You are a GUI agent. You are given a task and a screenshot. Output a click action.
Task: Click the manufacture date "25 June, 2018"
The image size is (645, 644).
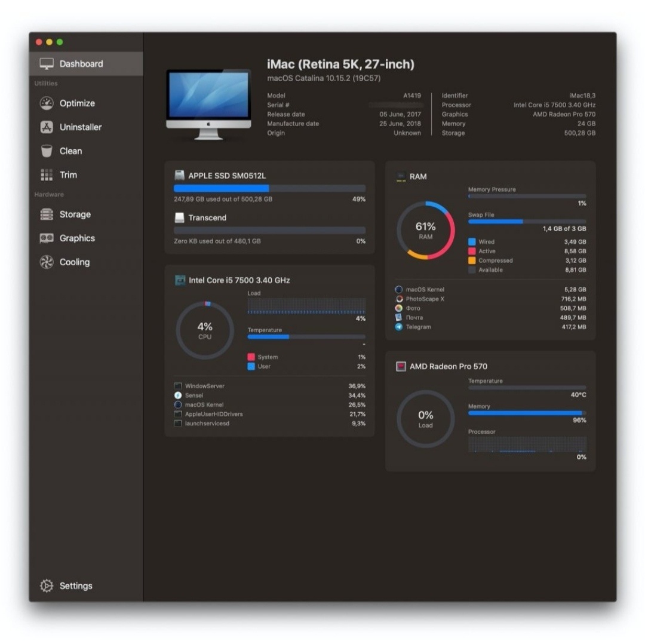tap(400, 124)
